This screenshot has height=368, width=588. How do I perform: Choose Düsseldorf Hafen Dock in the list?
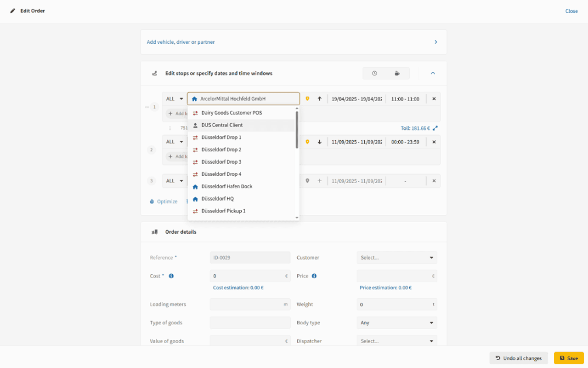[x=226, y=186]
